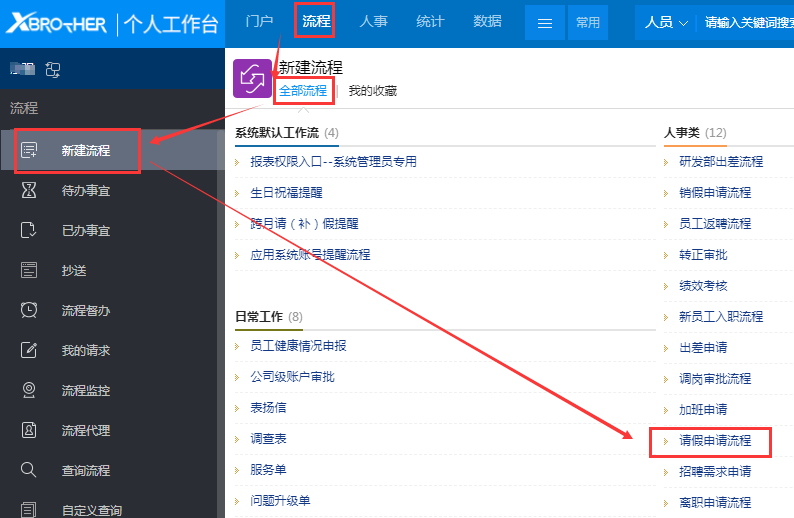Click the hamburger menu icon in top bar
Screen dimensions: 794x518
click(545, 23)
